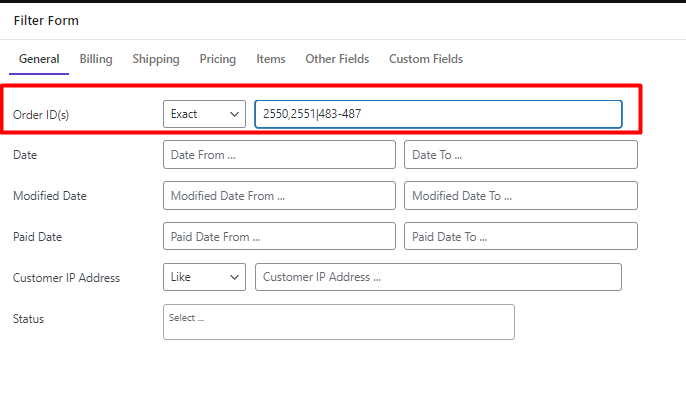The image size is (686, 413).
Task: Switch to Custom Fields tab
Action: (x=426, y=59)
